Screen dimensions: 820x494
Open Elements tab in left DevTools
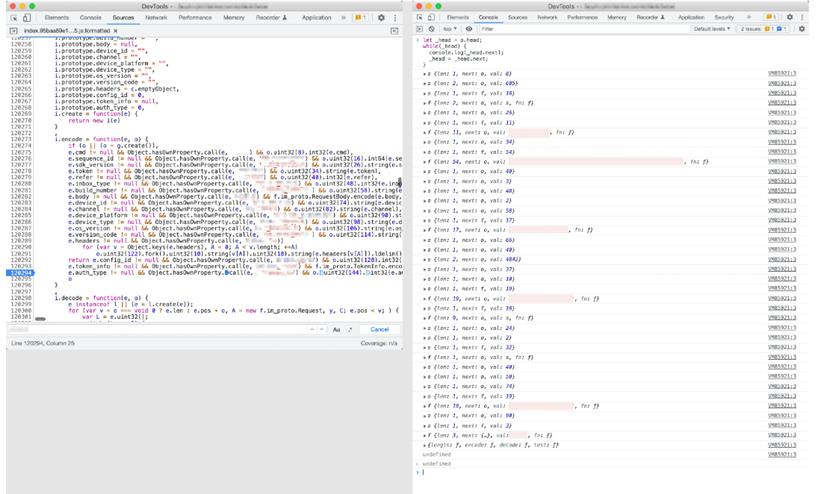click(56, 18)
